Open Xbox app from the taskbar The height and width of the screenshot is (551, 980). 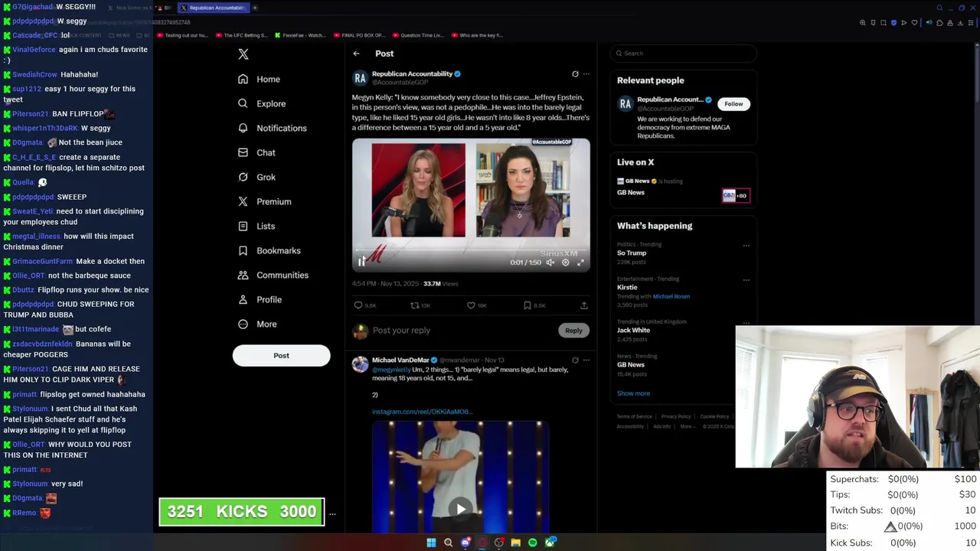coord(550,543)
